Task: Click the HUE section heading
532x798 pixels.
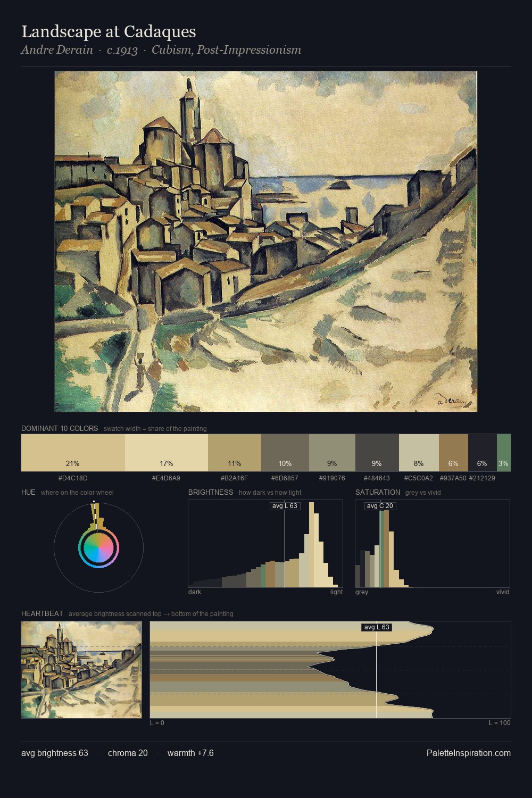Action: pos(28,492)
